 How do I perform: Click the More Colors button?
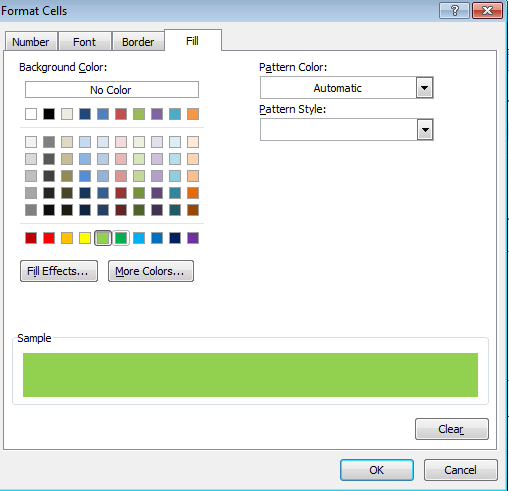pyautogui.click(x=151, y=271)
